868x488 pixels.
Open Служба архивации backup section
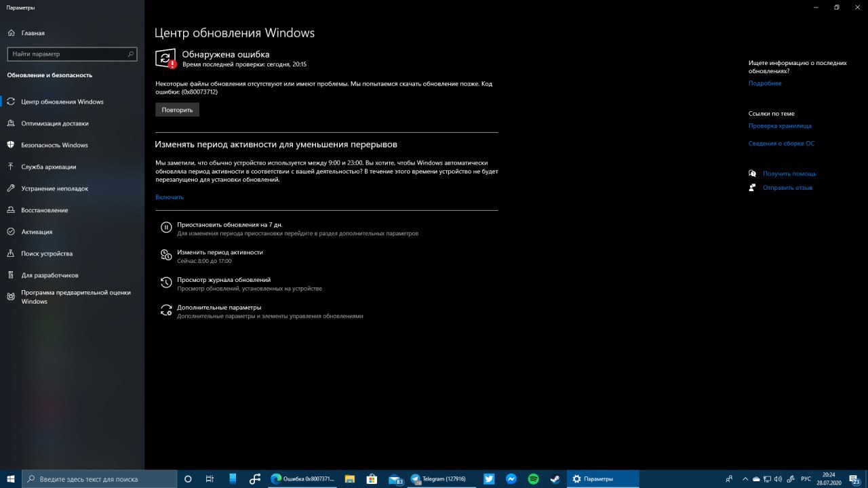48,167
